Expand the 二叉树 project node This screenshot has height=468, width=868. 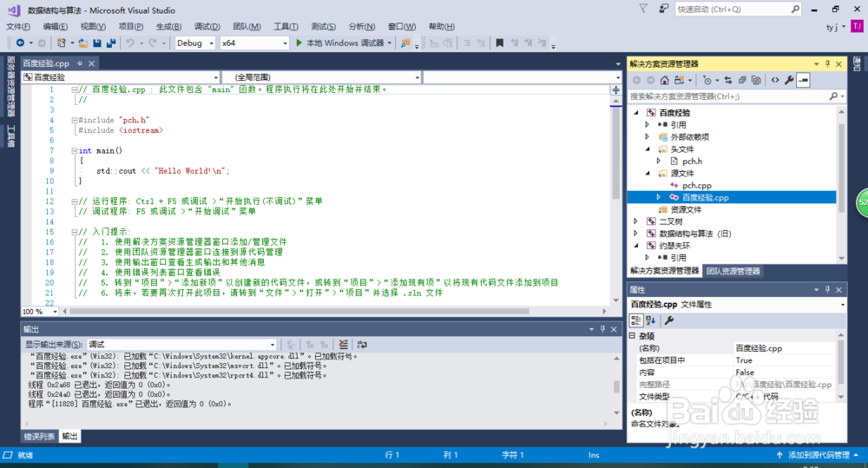(x=635, y=221)
